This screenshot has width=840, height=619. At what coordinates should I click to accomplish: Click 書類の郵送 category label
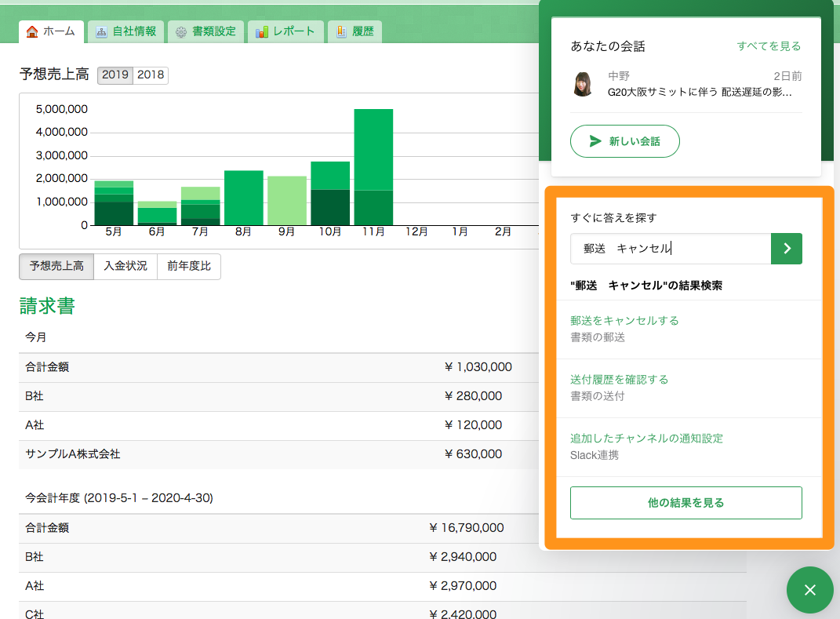(x=598, y=337)
